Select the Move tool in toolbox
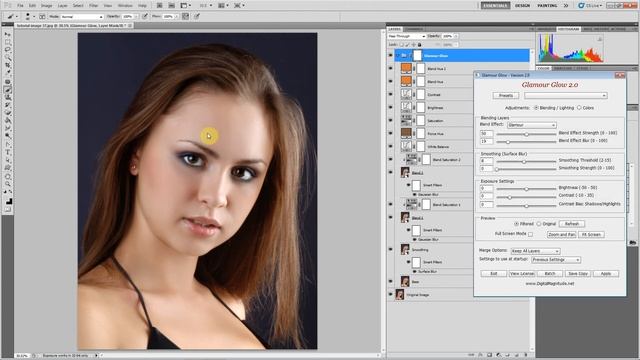Image resolution: width=640 pixels, height=360 pixels. (8, 34)
